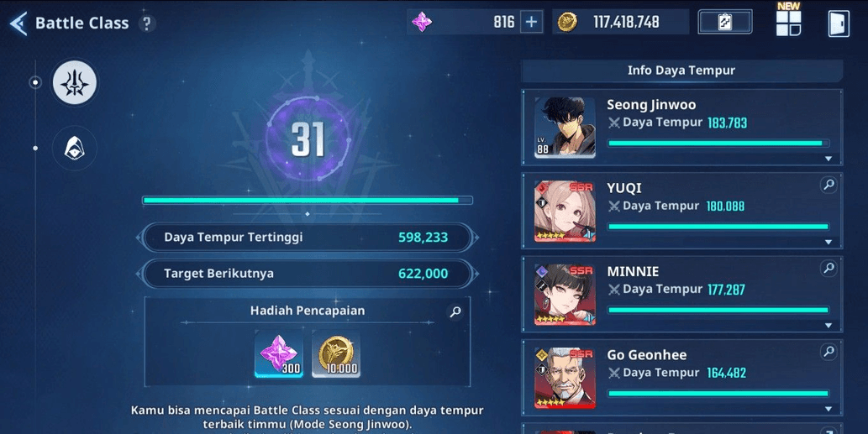This screenshot has width=868, height=434.
Task: Open MINNIE's magnifier details icon
Action: 829,269
